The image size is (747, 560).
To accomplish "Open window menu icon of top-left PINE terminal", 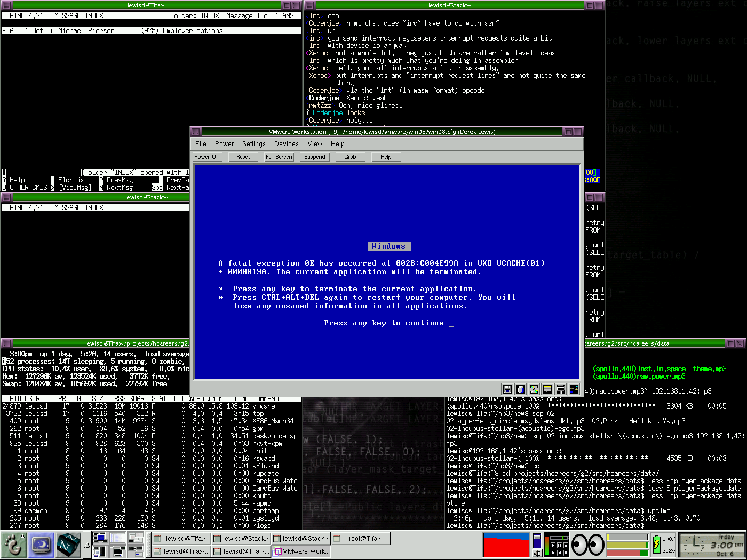I will 6,5.
